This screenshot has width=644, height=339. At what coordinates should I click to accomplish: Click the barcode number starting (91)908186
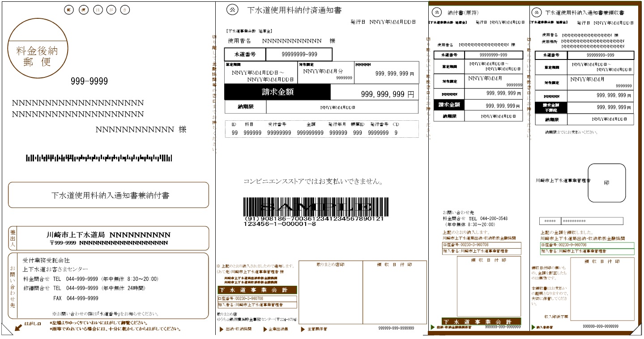(314, 219)
